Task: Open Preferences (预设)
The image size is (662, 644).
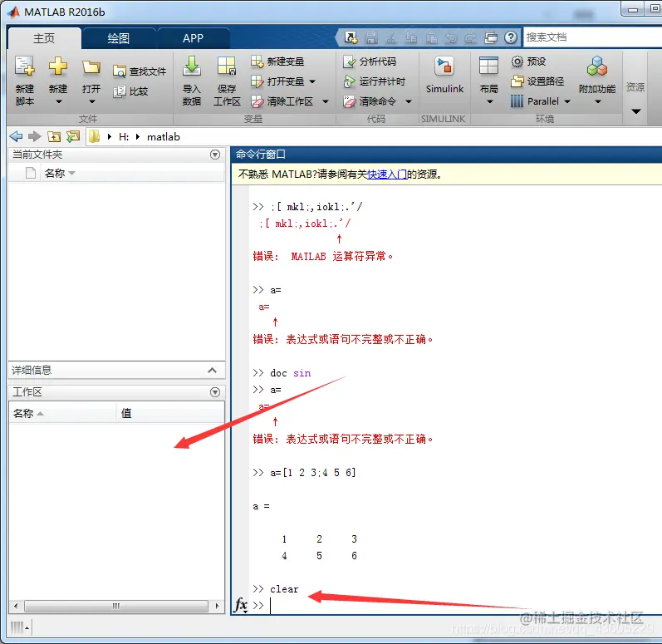Action: tap(528, 61)
